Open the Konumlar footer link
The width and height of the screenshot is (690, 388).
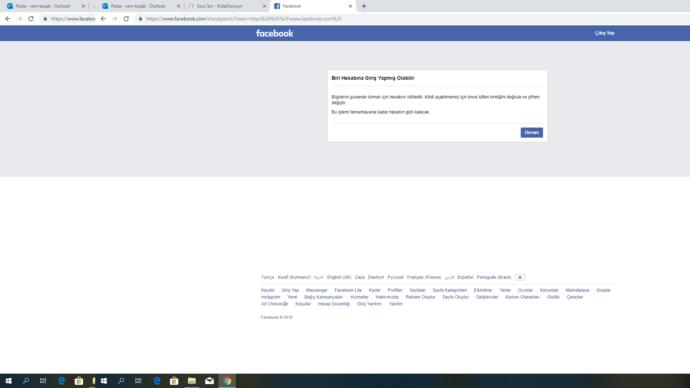pos(549,290)
